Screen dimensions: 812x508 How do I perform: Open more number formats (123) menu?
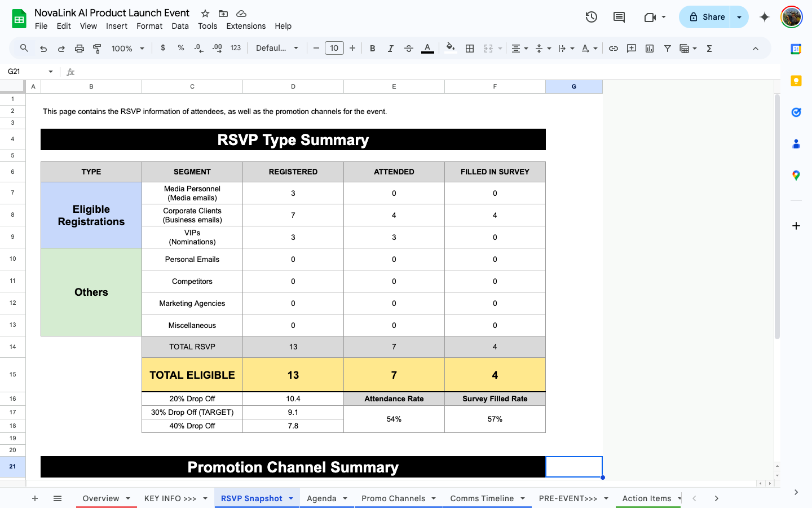coord(236,49)
